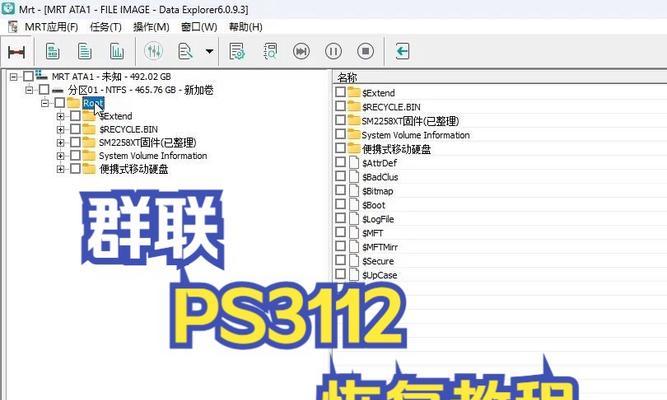Image resolution: width=667 pixels, height=400 pixels.
Task: Expand SM2258XT固件(已整理) folder in tree
Action: click(x=60, y=143)
